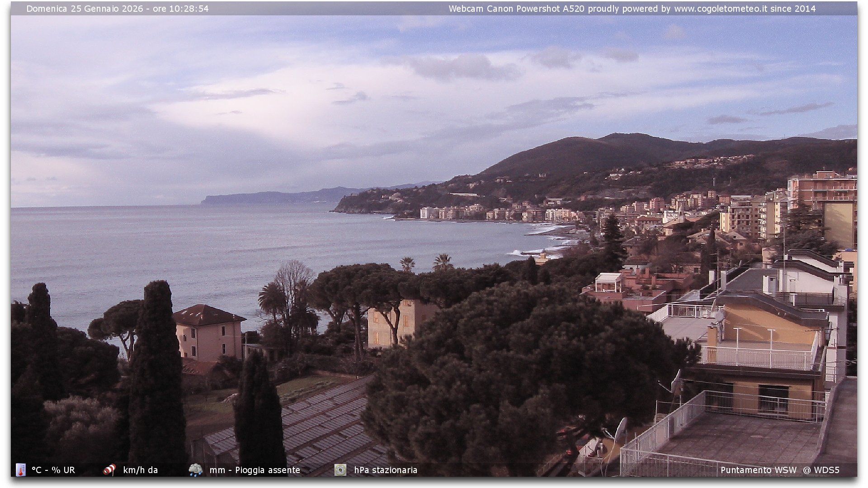Click the @ WDS5 station label
The image size is (868, 488).
(x=821, y=470)
